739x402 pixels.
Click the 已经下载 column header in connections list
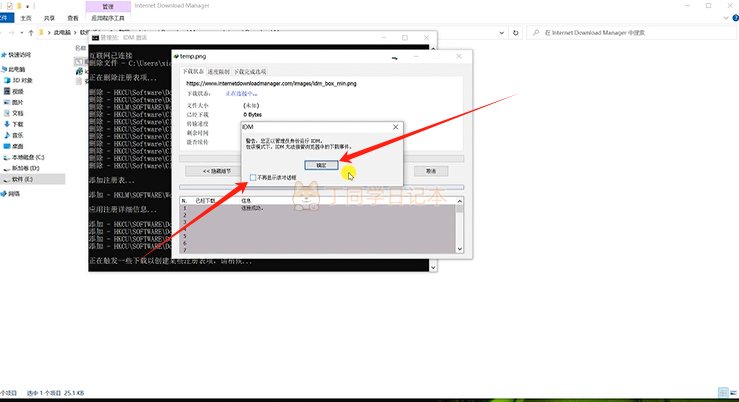point(205,201)
